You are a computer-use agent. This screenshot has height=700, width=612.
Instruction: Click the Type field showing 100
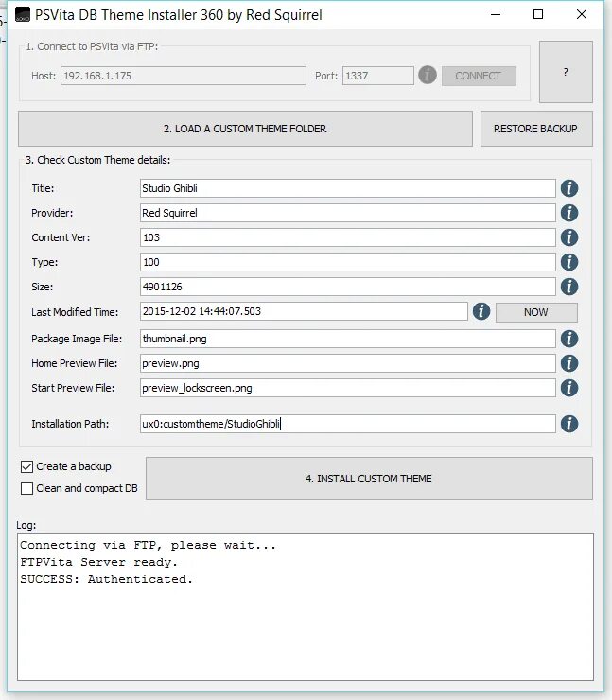(348, 262)
